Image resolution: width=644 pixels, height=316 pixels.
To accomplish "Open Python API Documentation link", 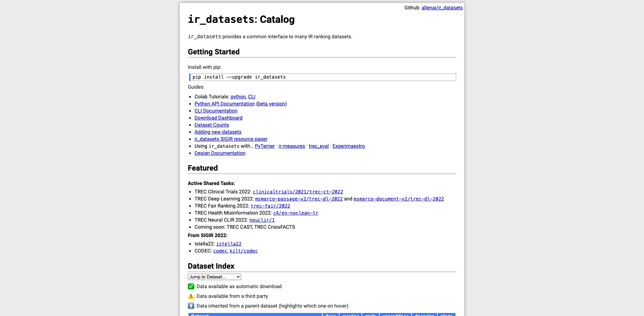I will [x=225, y=104].
